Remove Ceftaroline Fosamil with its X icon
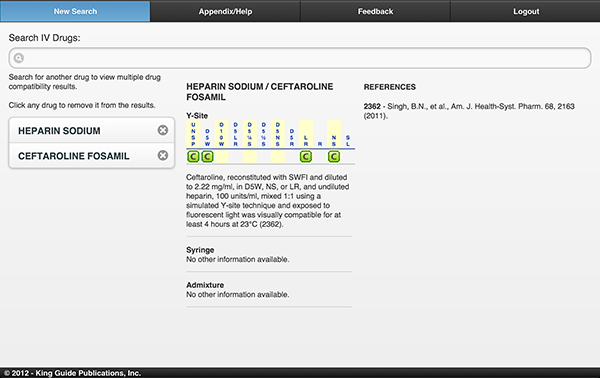600x378 pixels. [163, 155]
